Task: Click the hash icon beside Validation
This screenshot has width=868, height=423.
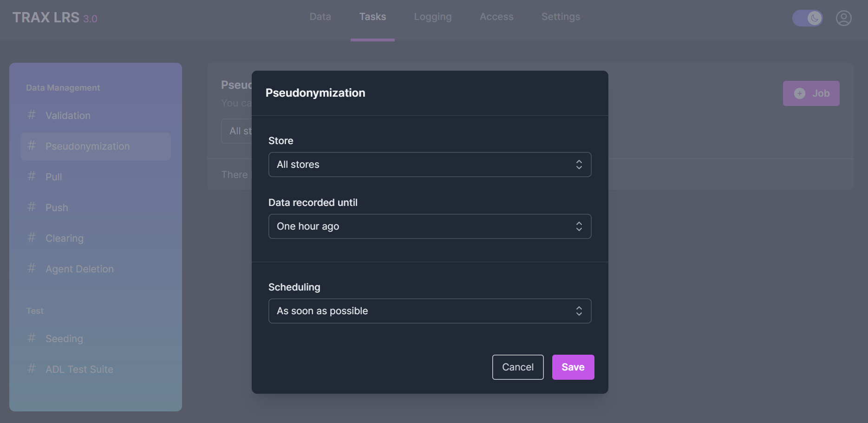Action: point(32,115)
